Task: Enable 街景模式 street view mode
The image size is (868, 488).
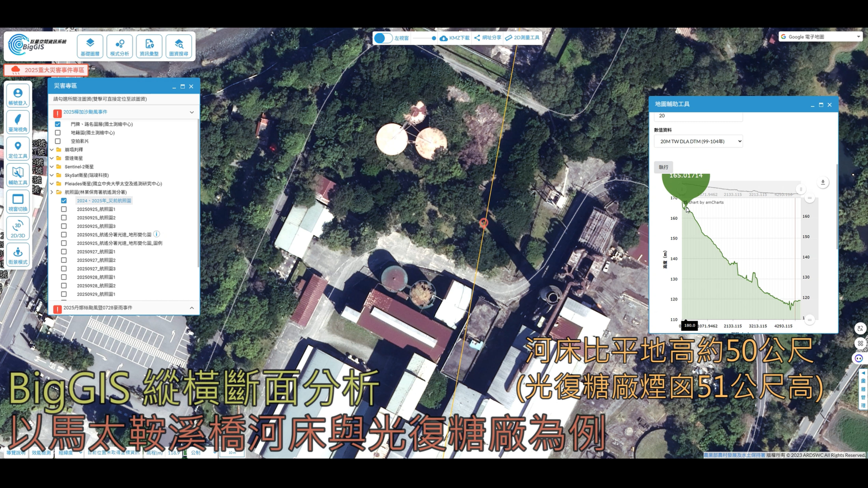Action: pyautogui.click(x=18, y=255)
